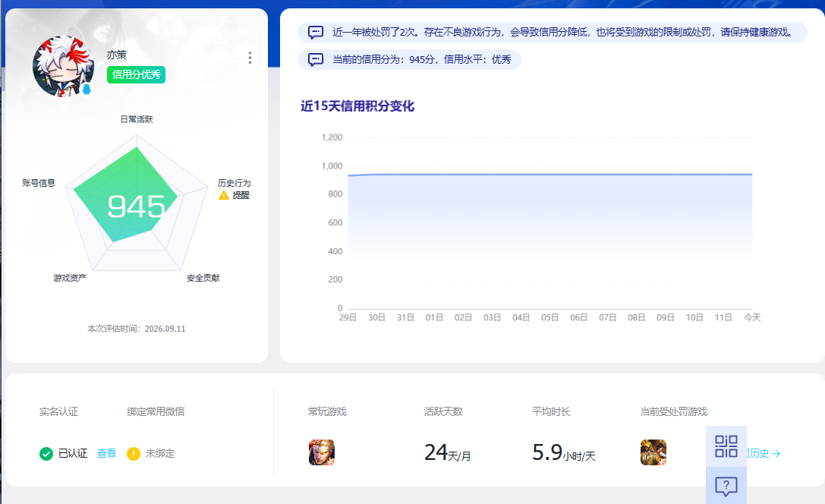Click the 历史行为 radar label

[234, 183]
